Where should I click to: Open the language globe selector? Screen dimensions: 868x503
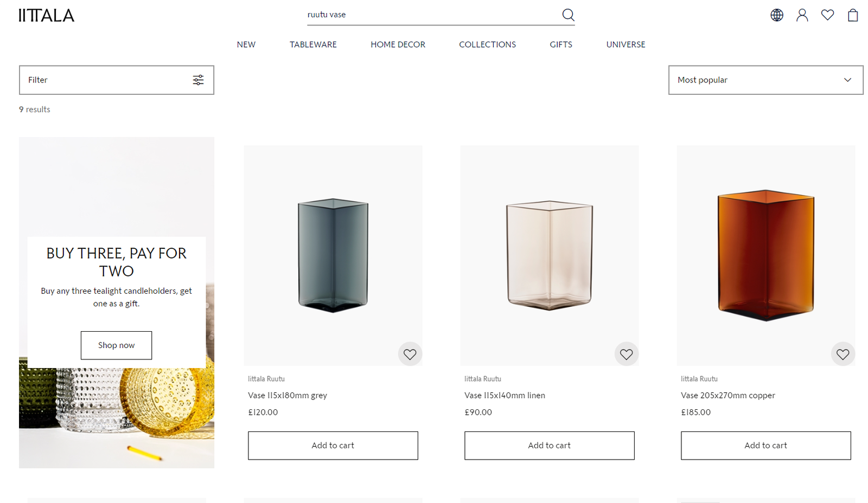777,15
